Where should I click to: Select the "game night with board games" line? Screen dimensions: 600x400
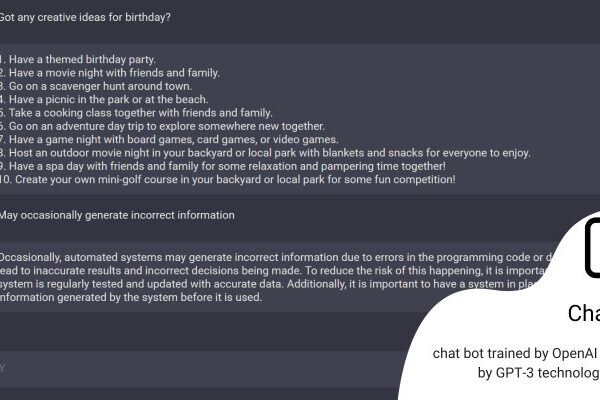[169, 140]
